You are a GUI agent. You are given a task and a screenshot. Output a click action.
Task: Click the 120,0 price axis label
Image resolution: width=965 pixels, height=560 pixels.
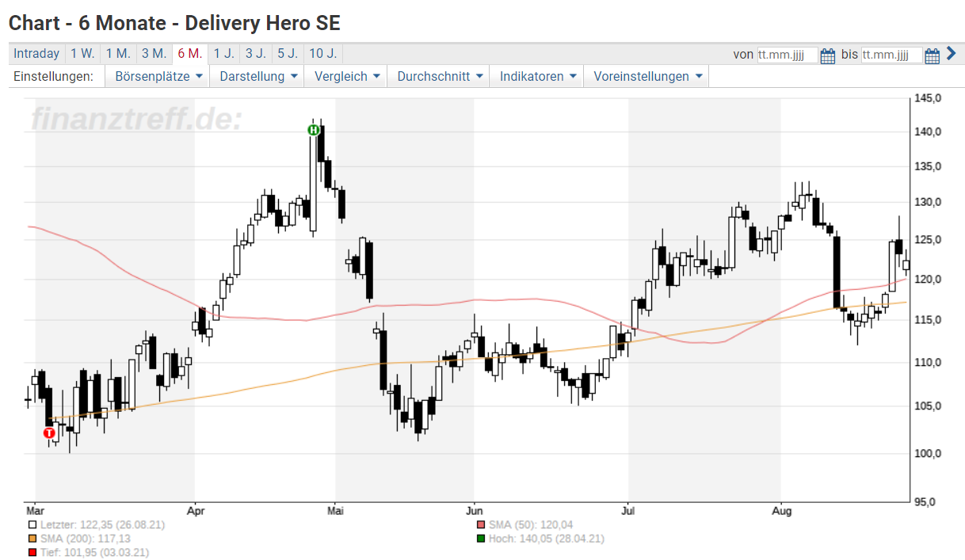click(x=929, y=280)
